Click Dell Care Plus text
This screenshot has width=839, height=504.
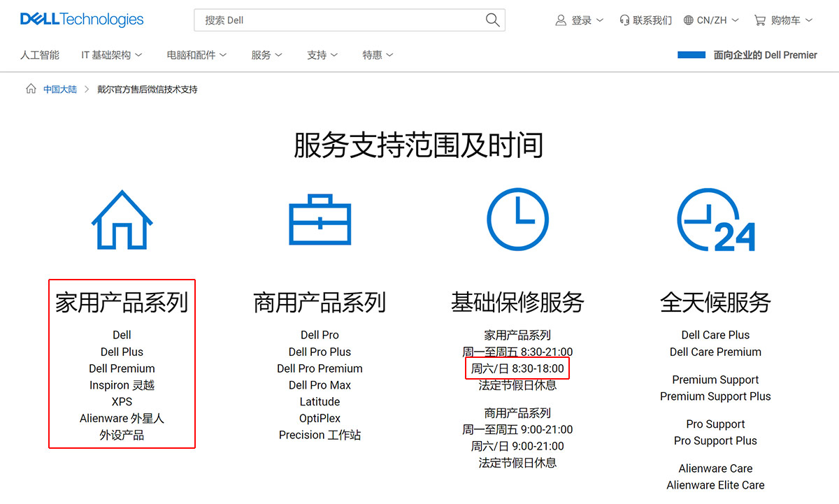[x=715, y=335]
